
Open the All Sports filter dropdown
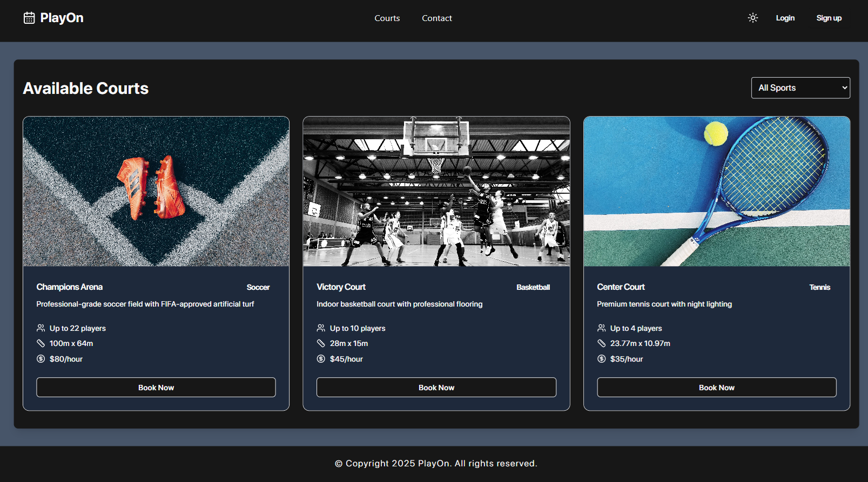pos(800,88)
